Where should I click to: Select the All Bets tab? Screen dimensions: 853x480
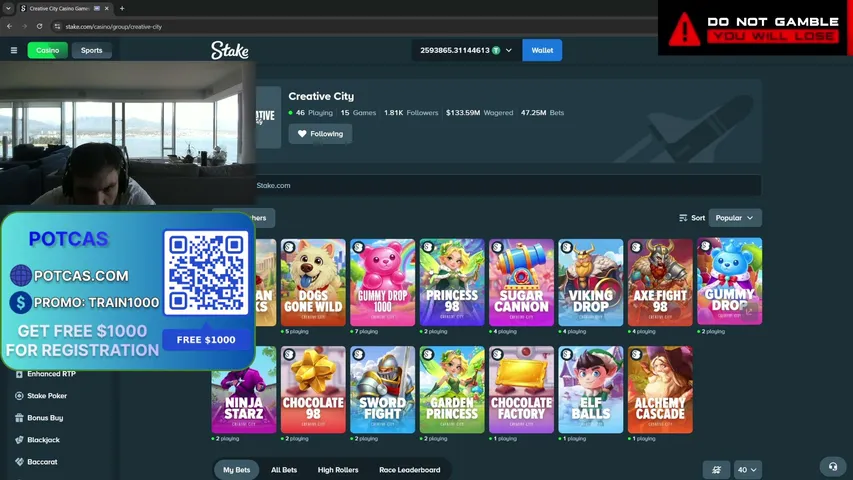284,470
